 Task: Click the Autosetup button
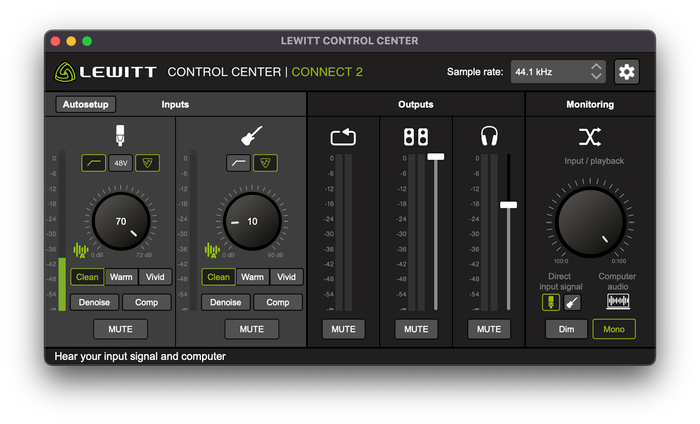(85, 104)
